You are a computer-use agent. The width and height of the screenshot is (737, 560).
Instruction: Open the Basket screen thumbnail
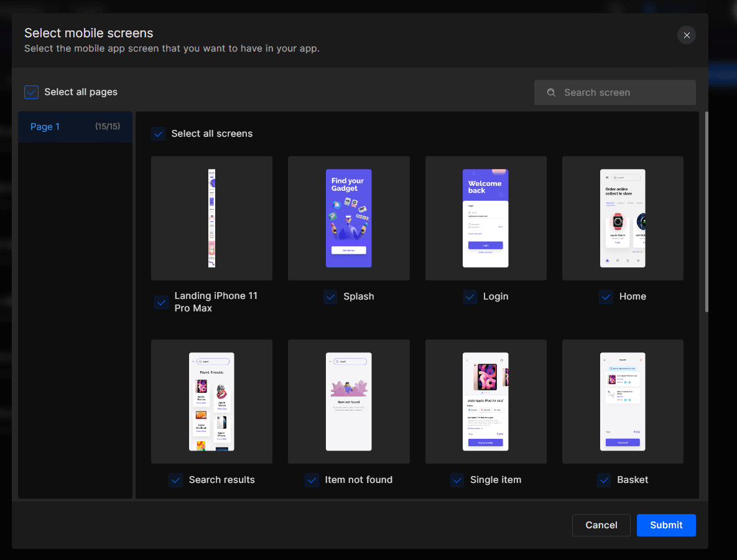[x=623, y=402]
